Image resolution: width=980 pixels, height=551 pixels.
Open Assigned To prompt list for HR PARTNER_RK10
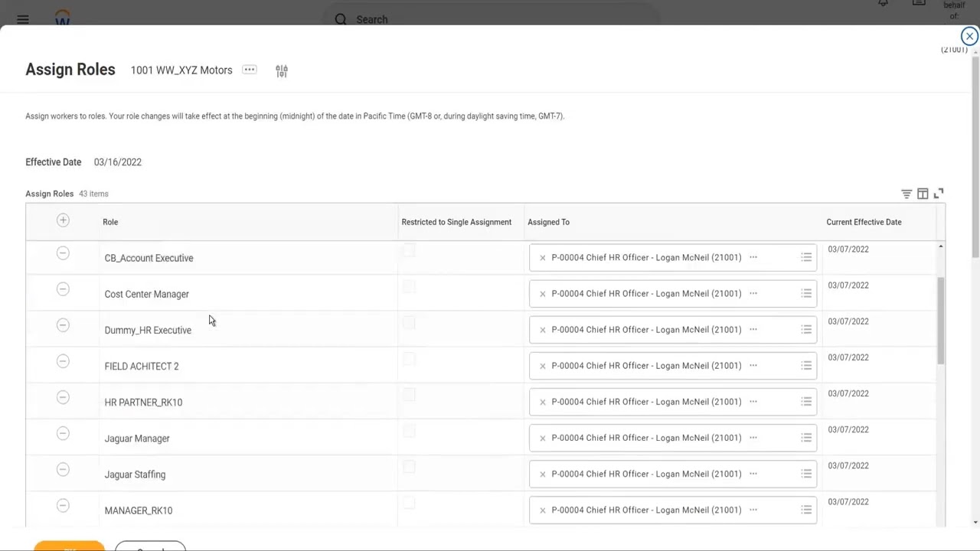click(806, 402)
